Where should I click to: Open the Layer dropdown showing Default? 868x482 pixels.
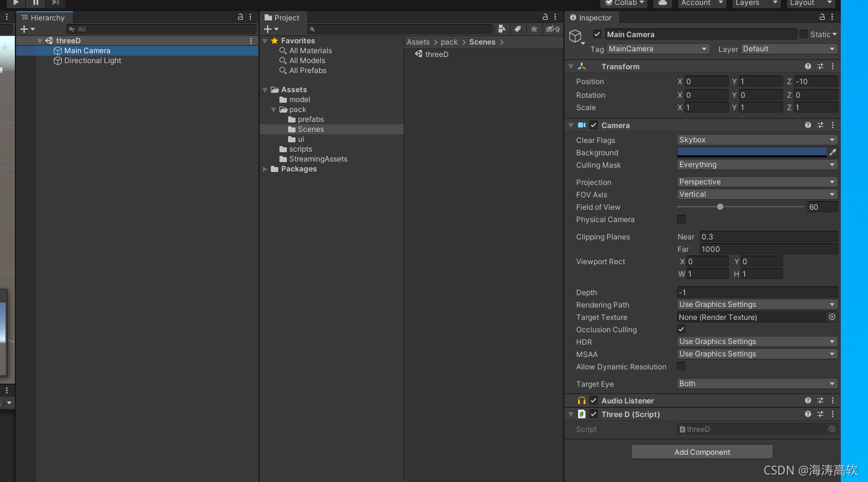tap(789, 49)
